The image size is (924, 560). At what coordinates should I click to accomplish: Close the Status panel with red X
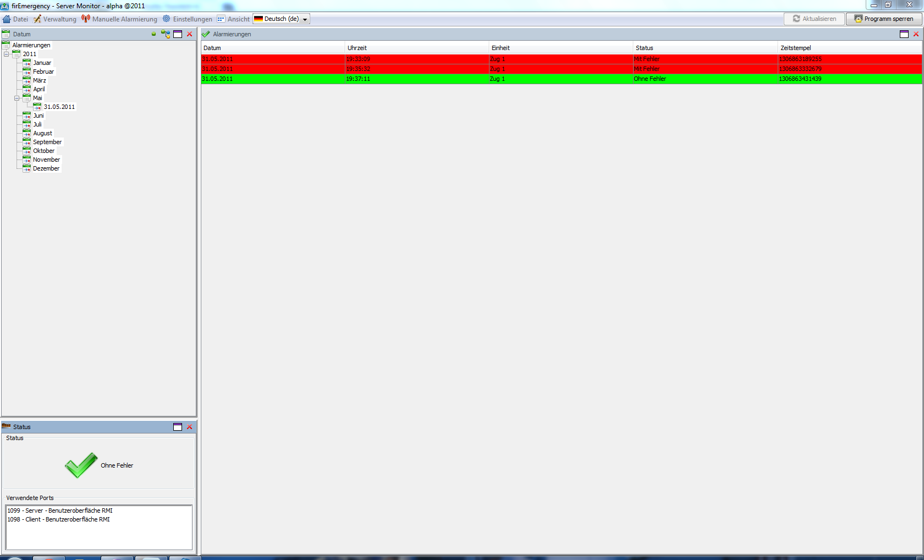pos(190,427)
